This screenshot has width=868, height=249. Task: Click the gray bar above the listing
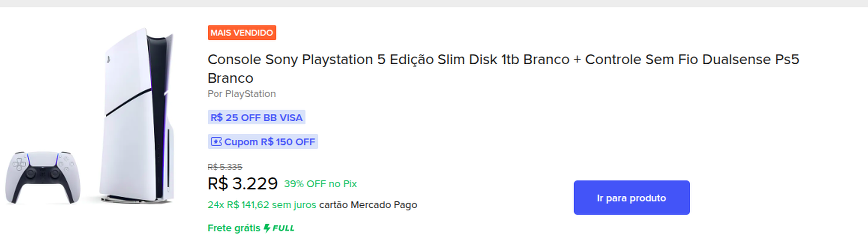click(x=434, y=3)
